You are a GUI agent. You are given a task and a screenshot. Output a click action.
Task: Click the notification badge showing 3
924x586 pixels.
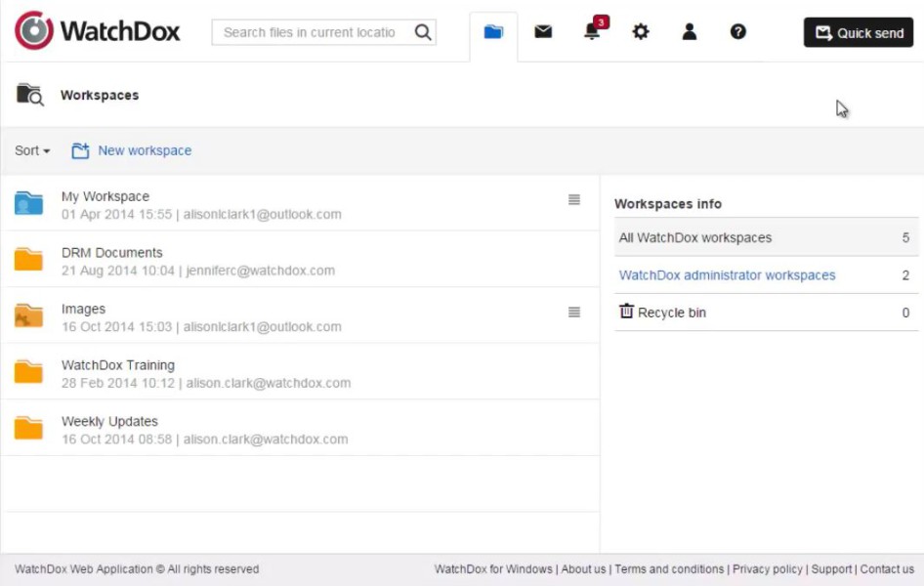point(601,22)
